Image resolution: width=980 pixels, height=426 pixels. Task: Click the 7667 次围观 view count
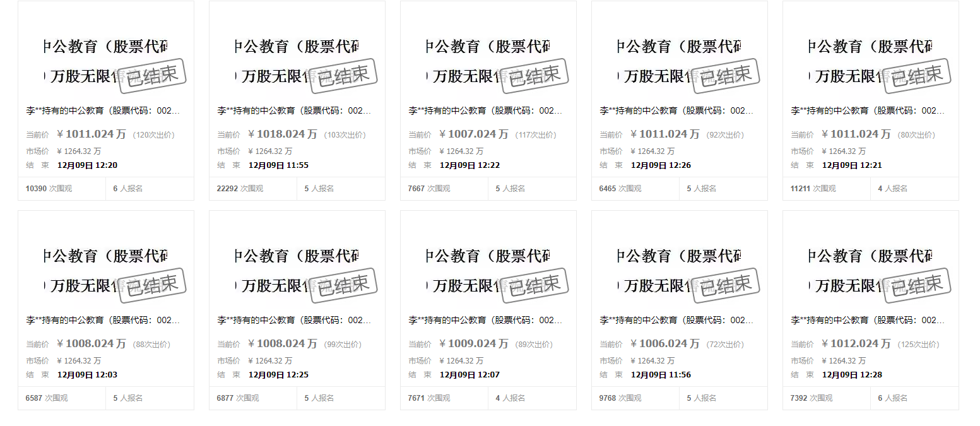429,189
